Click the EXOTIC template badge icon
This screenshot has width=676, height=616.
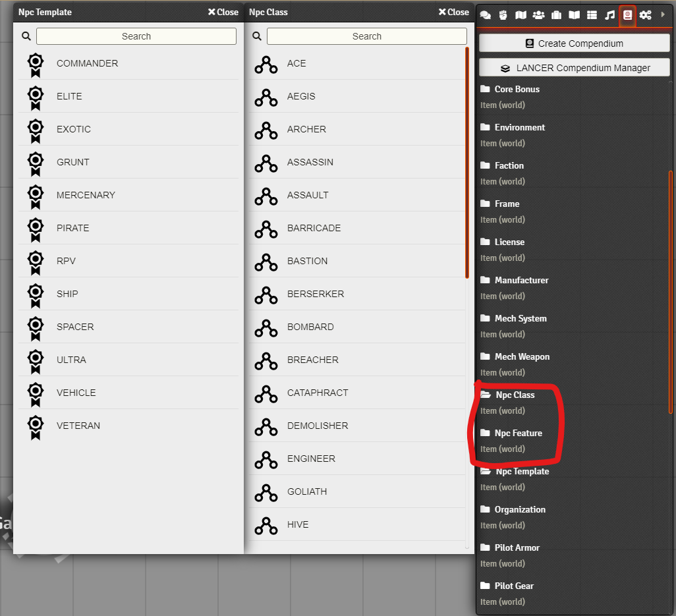coord(36,131)
